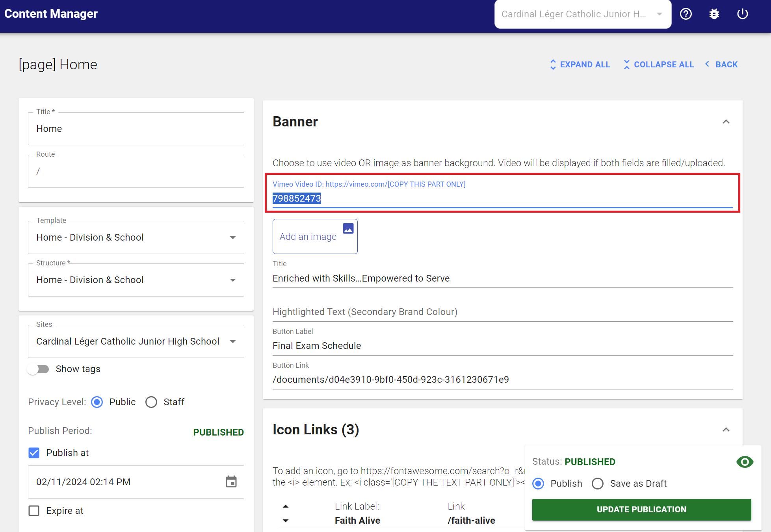Viewport: 771px width, 532px height.
Task: Toggle the Show tags switch
Action: tap(38, 369)
